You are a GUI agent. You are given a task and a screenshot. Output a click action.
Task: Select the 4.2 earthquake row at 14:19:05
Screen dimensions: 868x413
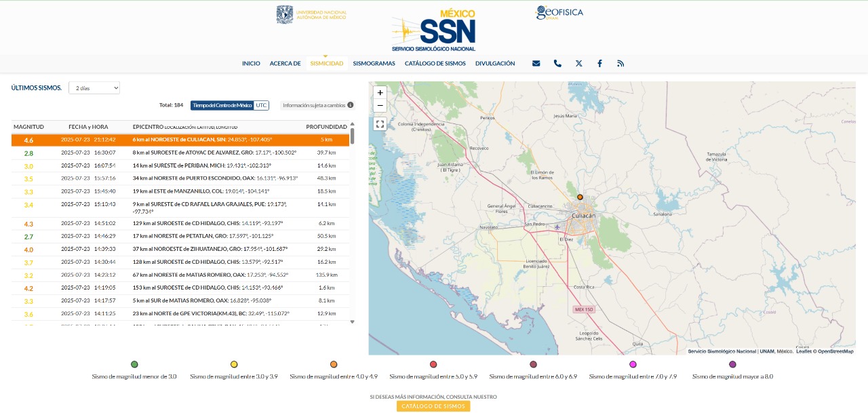pos(180,288)
